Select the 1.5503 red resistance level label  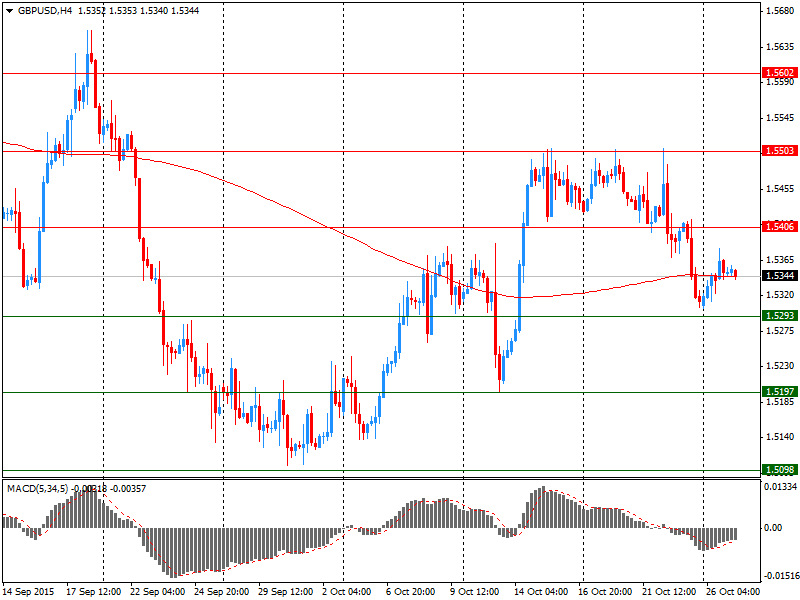point(780,151)
